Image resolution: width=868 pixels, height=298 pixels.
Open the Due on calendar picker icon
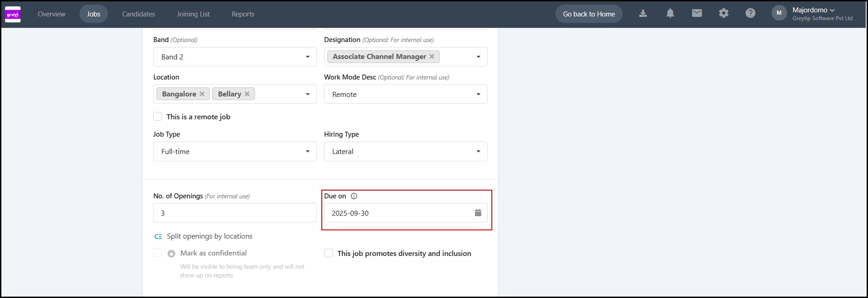(x=478, y=213)
